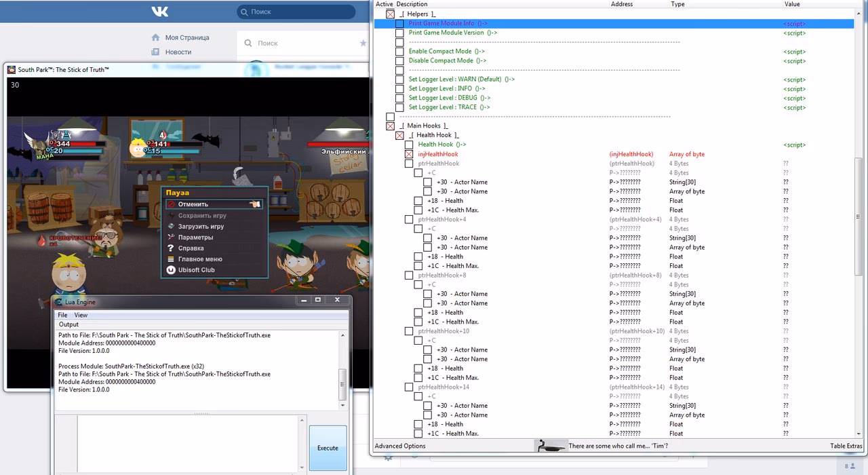
Task: Click the Lua Engine title bar icon
Action: (59, 302)
